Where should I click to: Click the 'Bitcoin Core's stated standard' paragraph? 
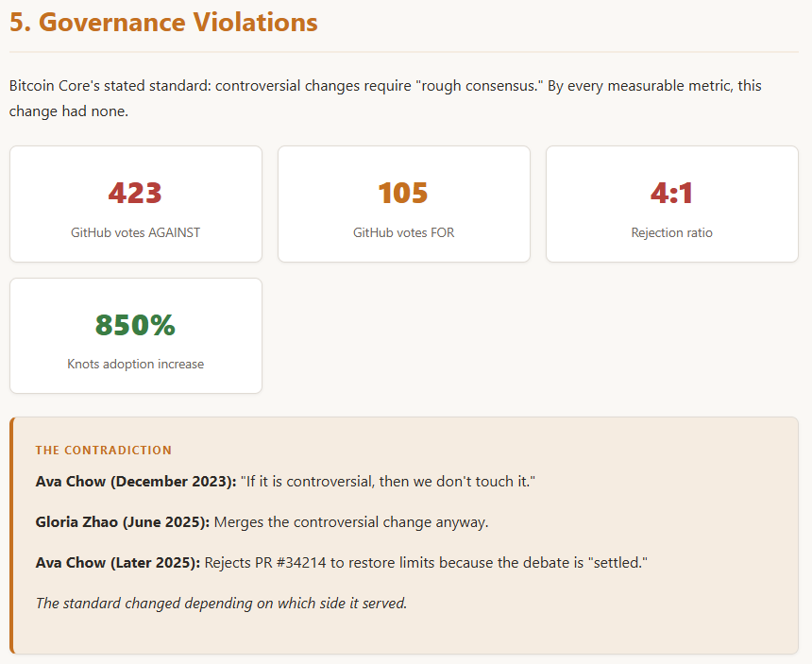(x=385, y=98)
